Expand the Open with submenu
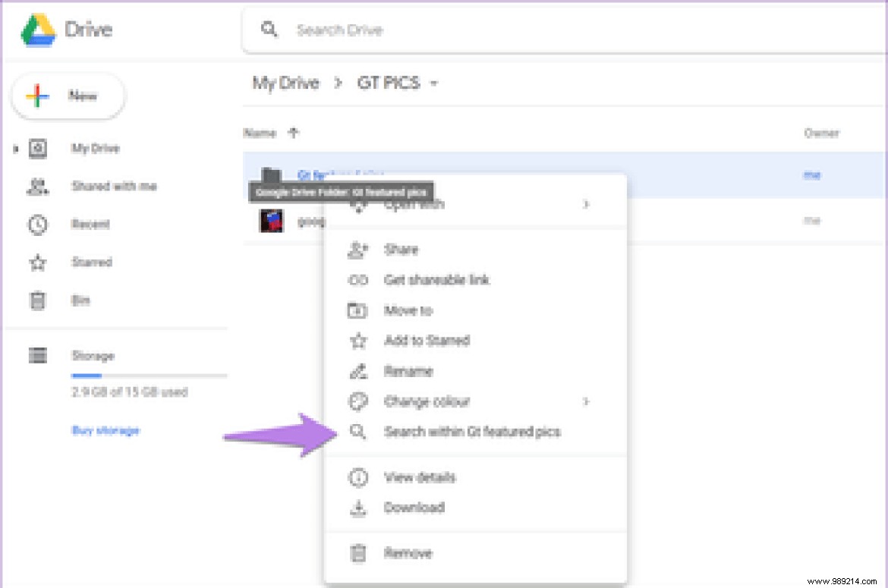The image size is (888, 588). tap(585, 203)
